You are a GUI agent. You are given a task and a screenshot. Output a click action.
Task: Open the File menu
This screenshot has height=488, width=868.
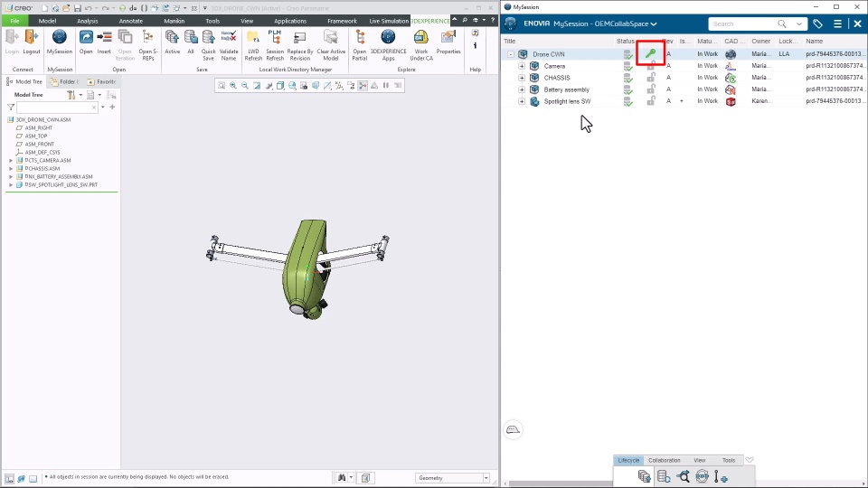tap(15, 21)
